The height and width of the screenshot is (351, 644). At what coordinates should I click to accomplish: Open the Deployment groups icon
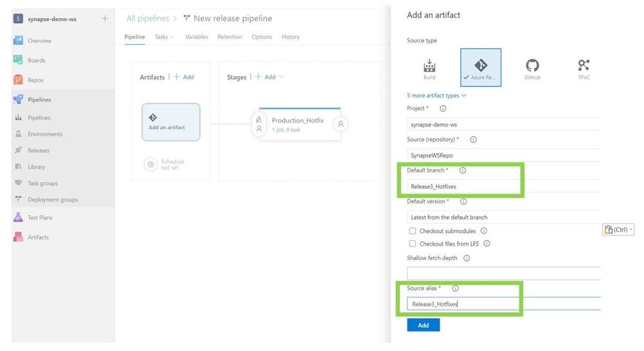pyautogui.click(x=18, y=199)
